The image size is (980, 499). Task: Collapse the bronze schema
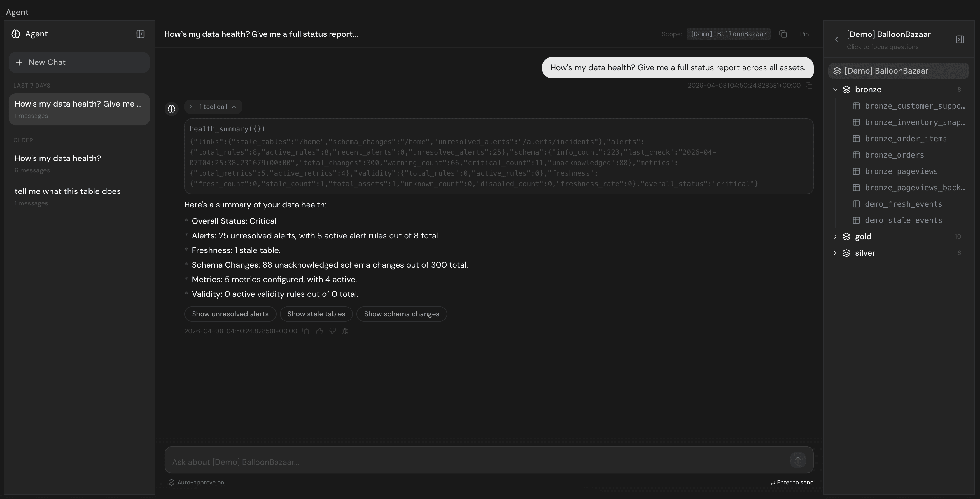coord(835,90)
